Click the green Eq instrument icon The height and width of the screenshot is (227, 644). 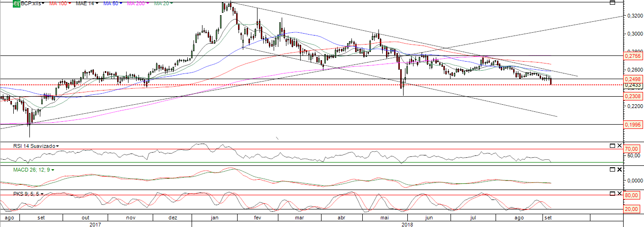tap(16, 3)
